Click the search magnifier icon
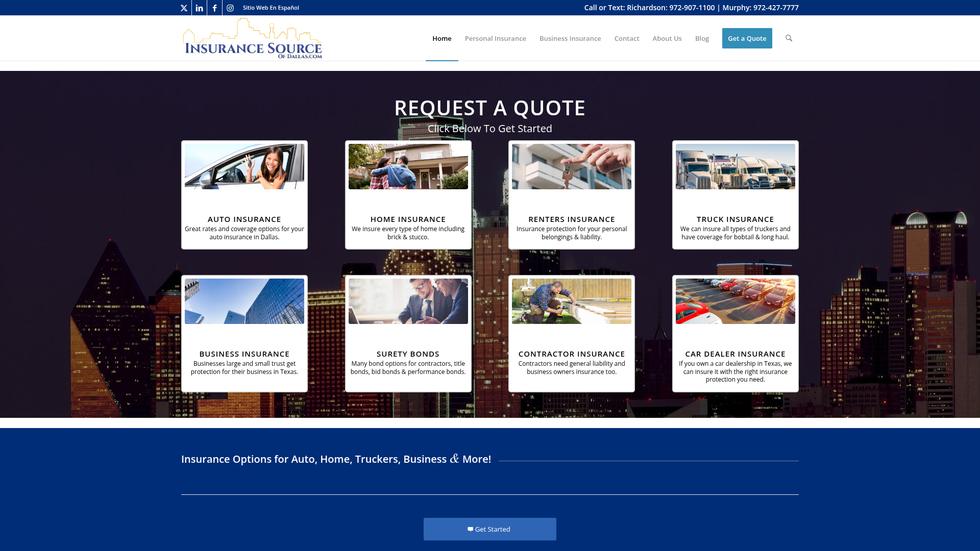980x551 pixels. pos(789,38)
